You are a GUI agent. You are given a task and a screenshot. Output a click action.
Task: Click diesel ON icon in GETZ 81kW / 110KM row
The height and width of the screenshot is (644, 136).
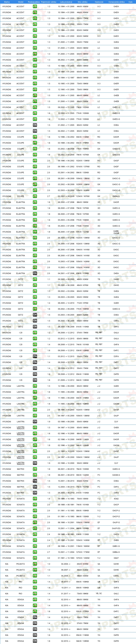35,327
